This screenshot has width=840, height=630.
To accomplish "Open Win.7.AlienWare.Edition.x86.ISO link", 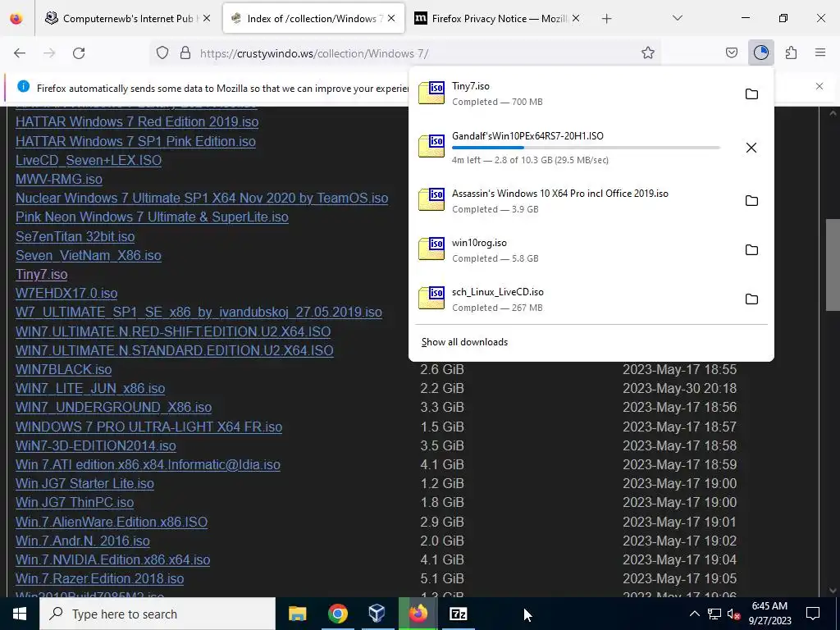I will 112,522.
